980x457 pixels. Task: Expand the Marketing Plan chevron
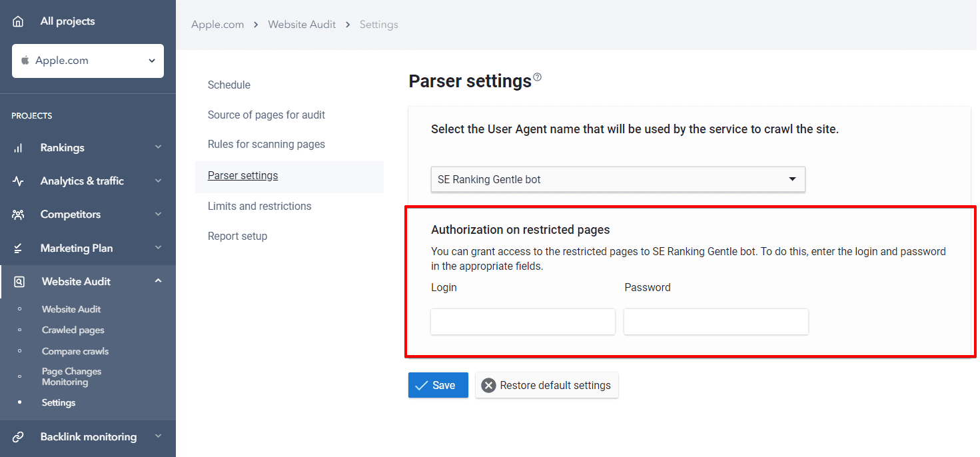pyautogui.click(x=158, y=247)
